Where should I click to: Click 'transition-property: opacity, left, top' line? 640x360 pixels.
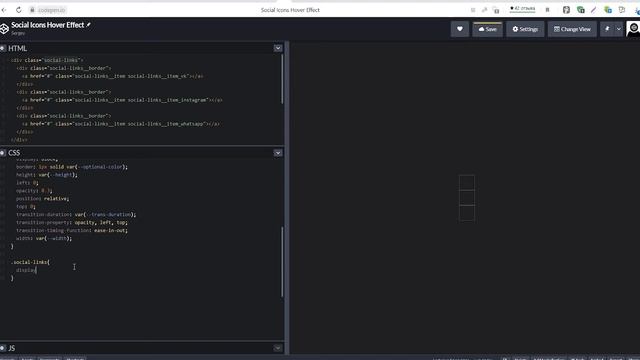tap(72, 222)
